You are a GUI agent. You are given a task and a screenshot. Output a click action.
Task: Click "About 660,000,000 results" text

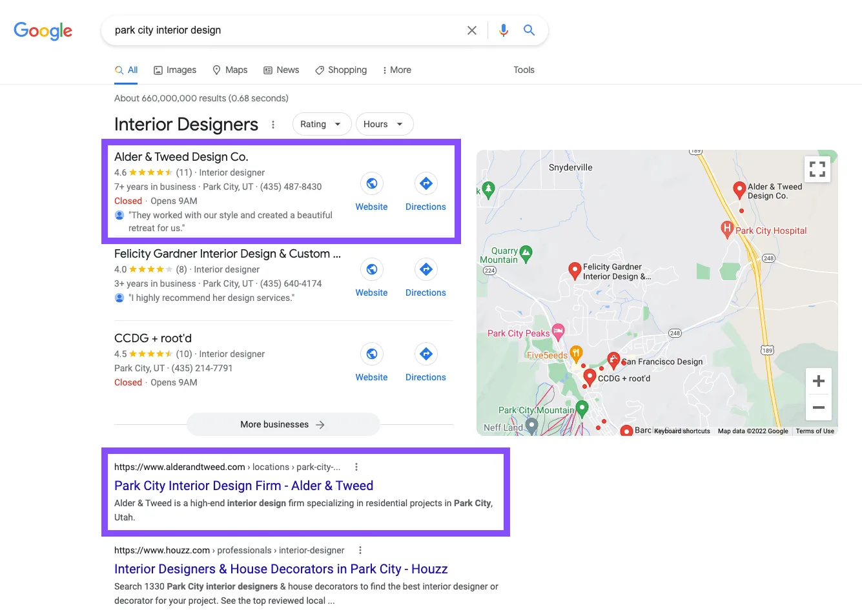click(201, 98)
